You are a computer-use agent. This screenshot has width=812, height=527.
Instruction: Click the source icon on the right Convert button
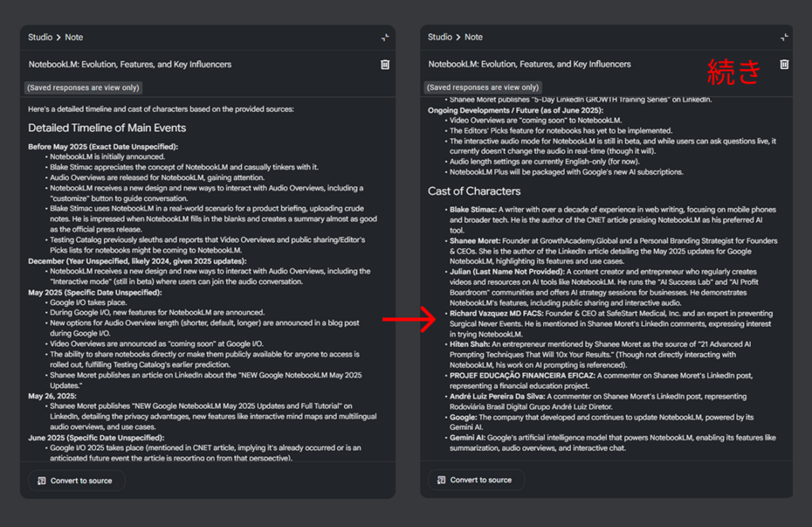(441, 480)
